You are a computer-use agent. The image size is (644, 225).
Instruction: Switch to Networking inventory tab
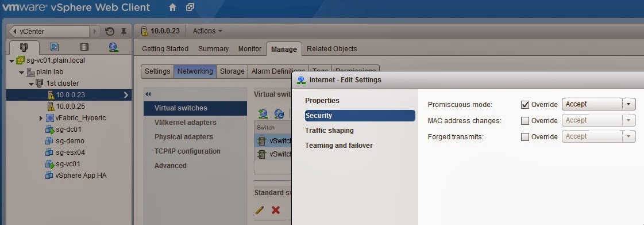(114, 47)
